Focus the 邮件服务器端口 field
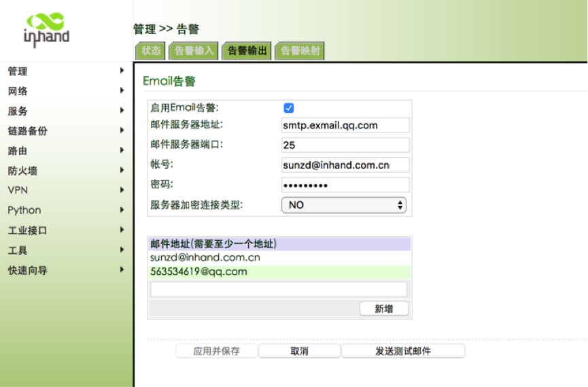The height and width of the screenshot is (387, 588). tap(345, 145)
